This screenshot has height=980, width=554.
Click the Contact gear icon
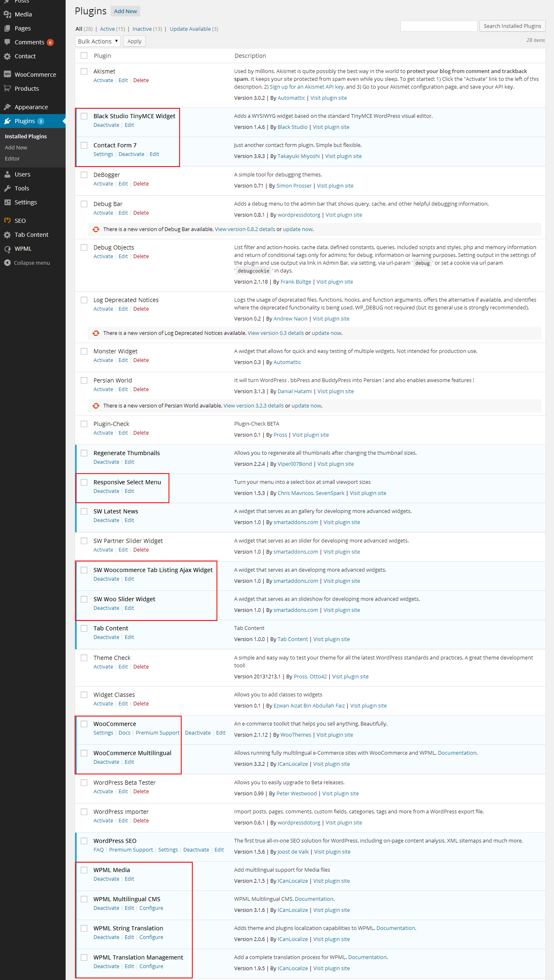7,56
